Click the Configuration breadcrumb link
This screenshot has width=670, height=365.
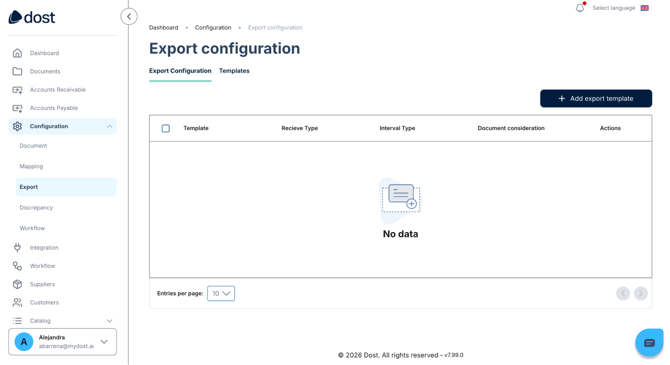click(x=213, y=28)
